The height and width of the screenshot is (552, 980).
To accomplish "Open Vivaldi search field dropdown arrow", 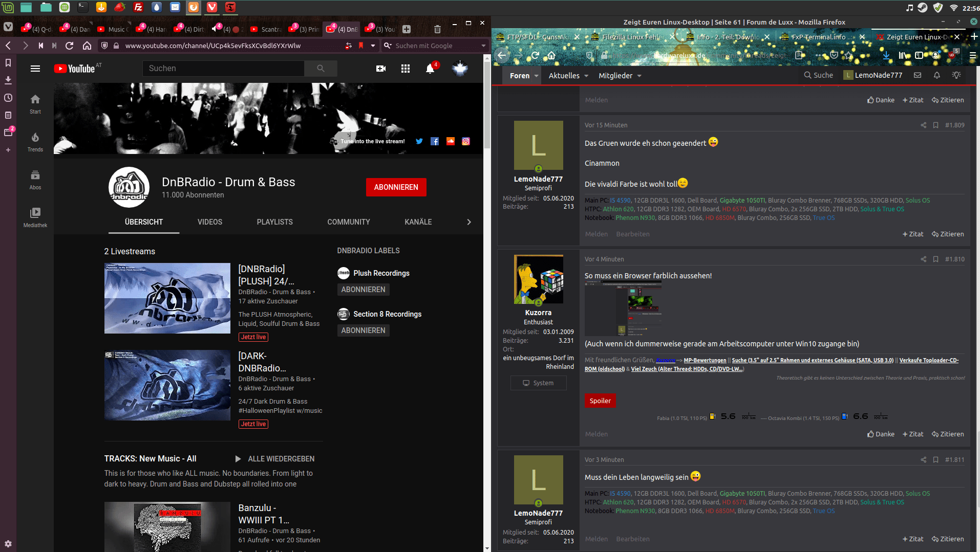I will 483,46.
